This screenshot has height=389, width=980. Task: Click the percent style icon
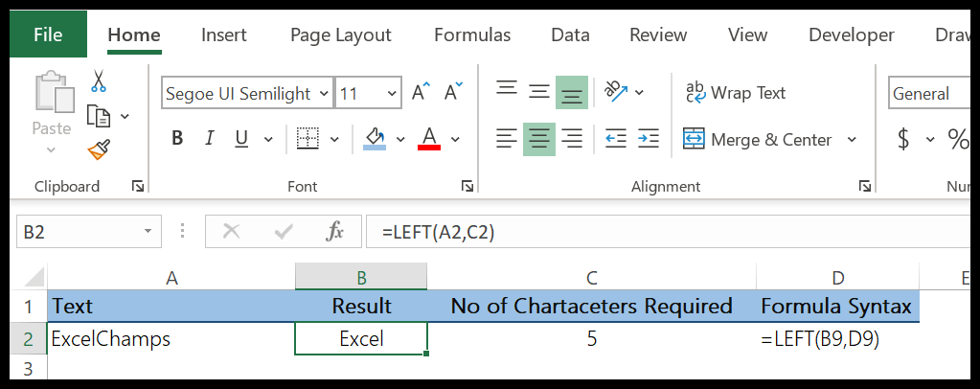click(x=958, y=139)
